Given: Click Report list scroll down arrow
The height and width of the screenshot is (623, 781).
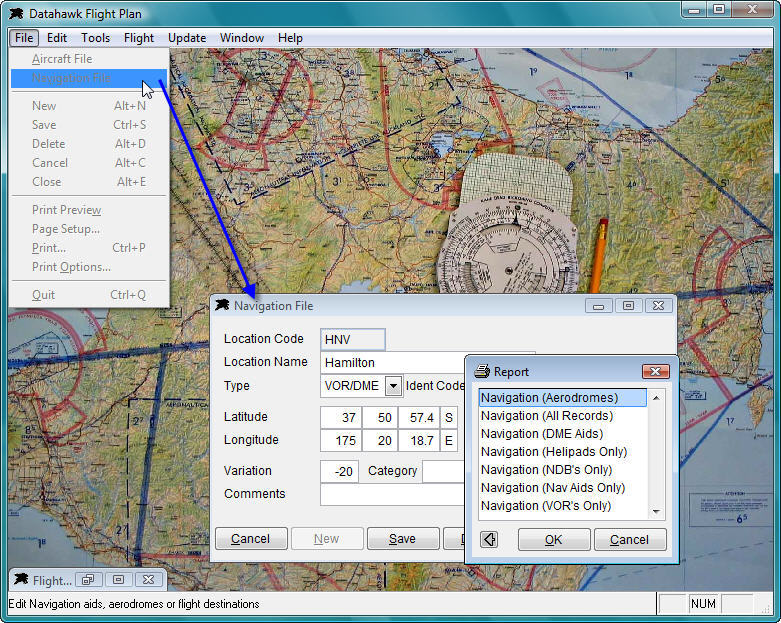Looking at the screenshot, I should click(x=656, y=511).
